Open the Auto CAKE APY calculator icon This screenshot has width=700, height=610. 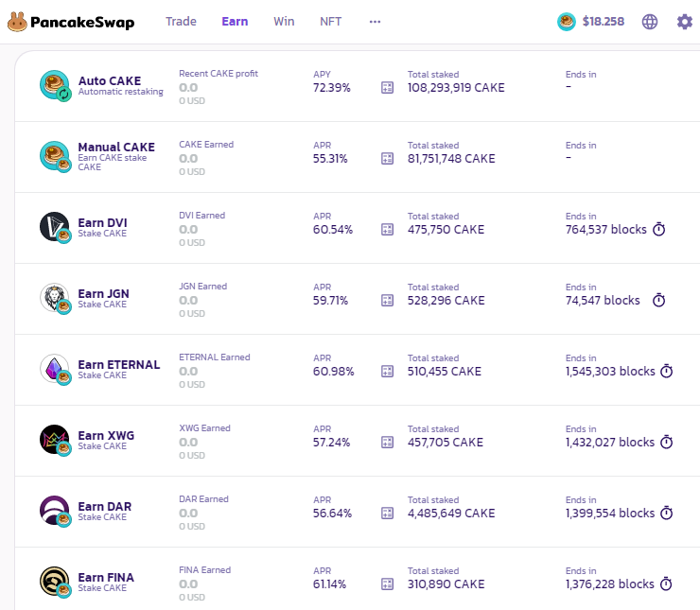click(x=387, y=88)
